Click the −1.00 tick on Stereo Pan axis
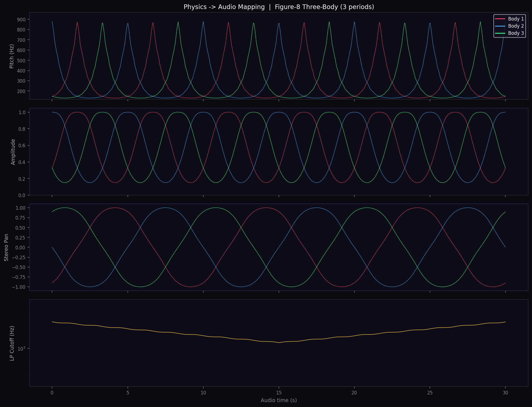Viewport: 532px width, 407px height. (x=19, y=287)
